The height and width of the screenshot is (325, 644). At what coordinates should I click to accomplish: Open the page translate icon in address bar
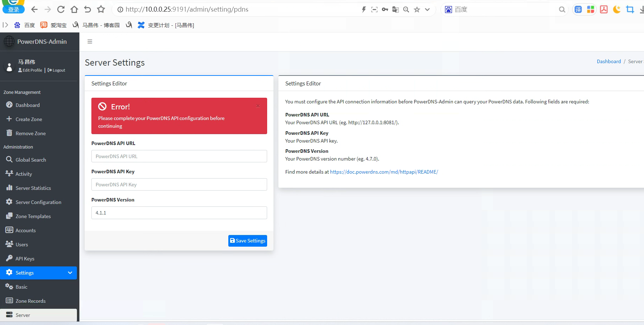coord(396,10)
